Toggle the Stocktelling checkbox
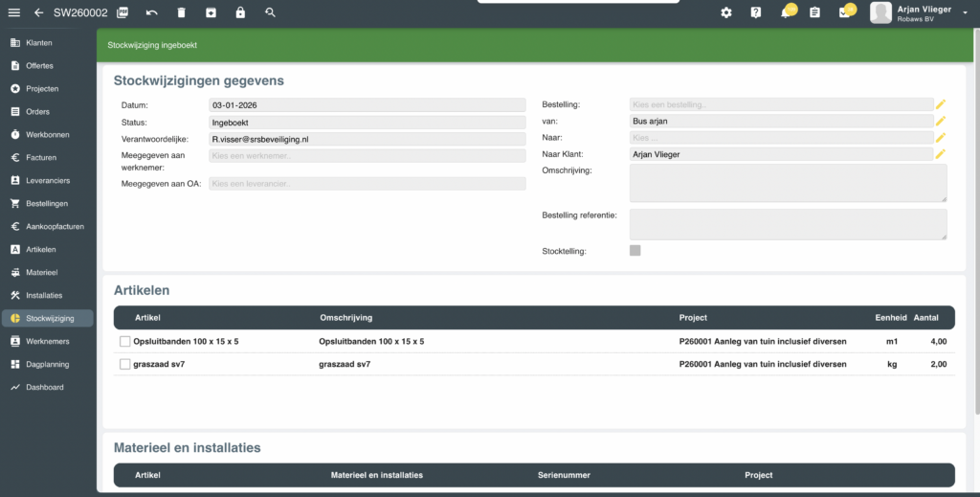The image size is (980, 497). coord(635,251)
